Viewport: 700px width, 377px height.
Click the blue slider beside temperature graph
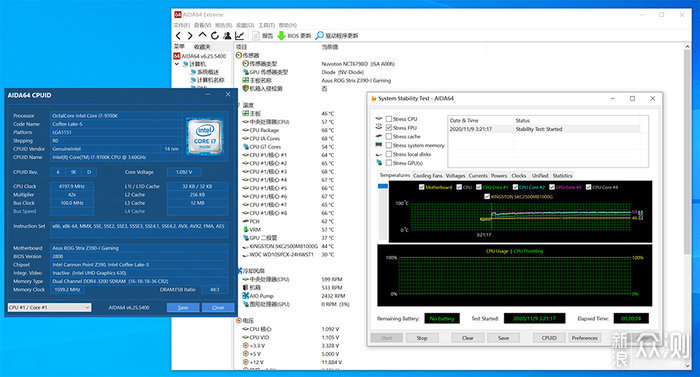(383, 186)
